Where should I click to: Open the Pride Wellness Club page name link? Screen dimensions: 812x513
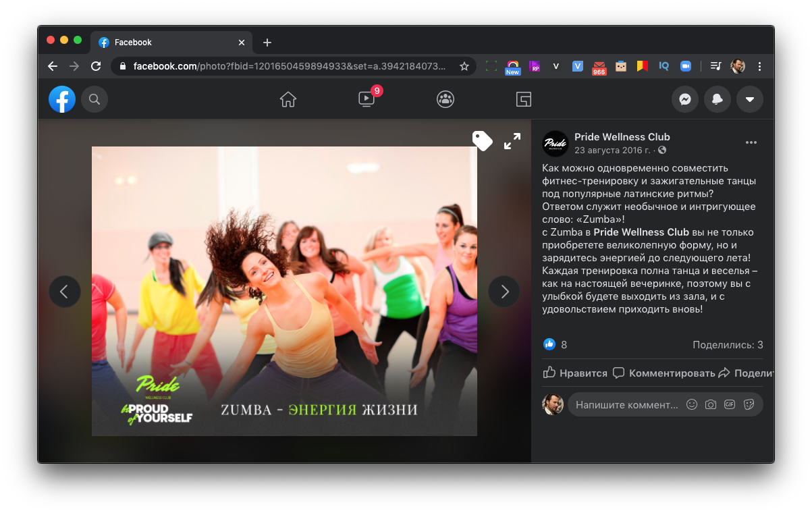tap(622, 137)
